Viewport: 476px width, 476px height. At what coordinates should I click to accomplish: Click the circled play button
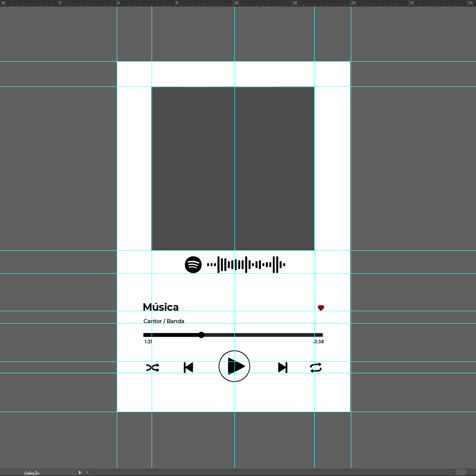[x=234, y=366]
